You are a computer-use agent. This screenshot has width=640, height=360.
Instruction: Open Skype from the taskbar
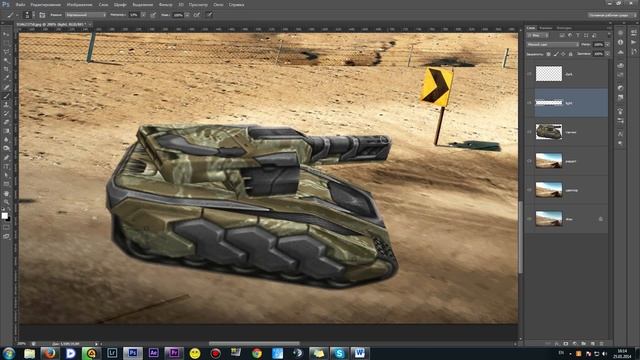click(339, 353)
